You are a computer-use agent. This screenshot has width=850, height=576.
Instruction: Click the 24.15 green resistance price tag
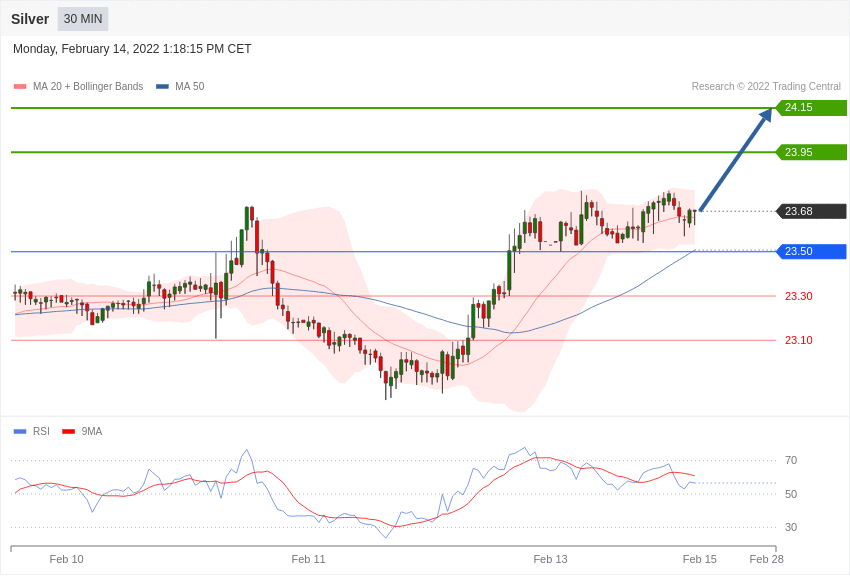tap(812, 107)
